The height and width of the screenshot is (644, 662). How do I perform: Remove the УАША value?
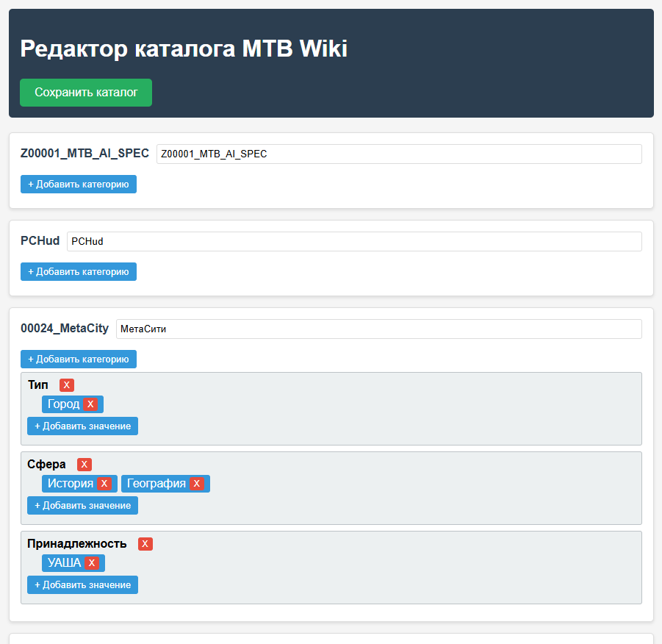[92, 563]
